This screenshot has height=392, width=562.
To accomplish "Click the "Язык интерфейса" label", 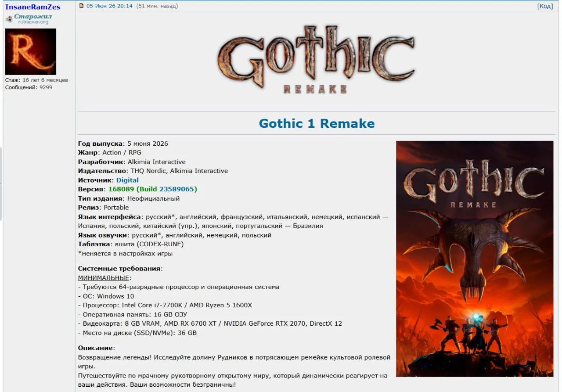I will click(x=110, y=217).
